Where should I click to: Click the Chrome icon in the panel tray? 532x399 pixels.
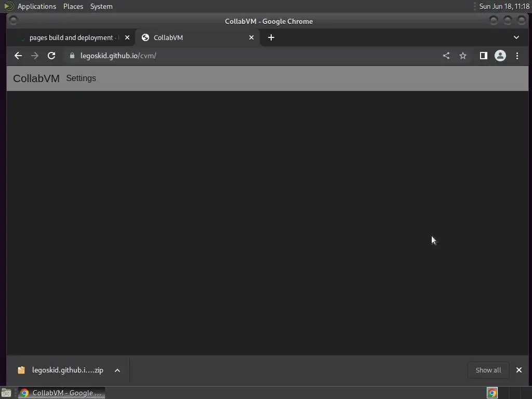pos(492,393)
